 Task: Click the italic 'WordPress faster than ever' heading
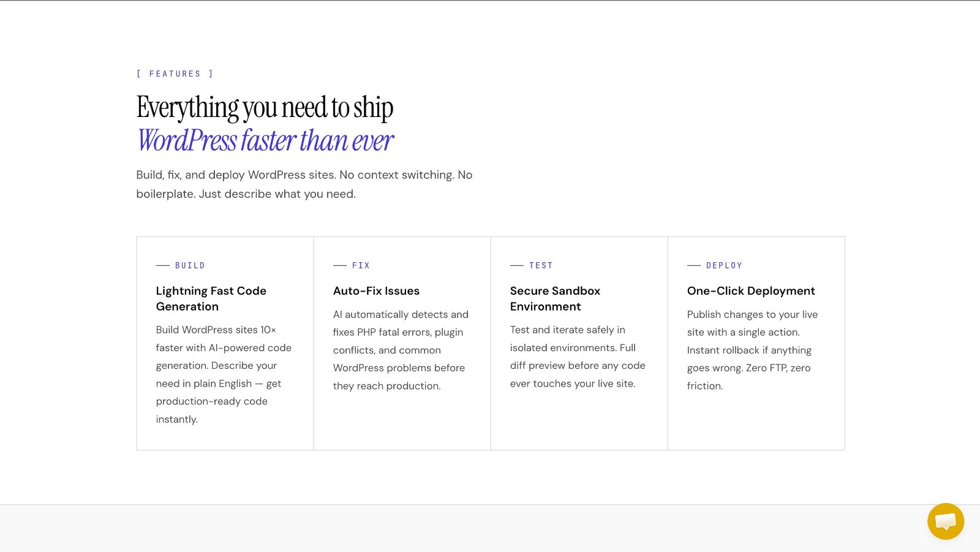tap(265, 140)
